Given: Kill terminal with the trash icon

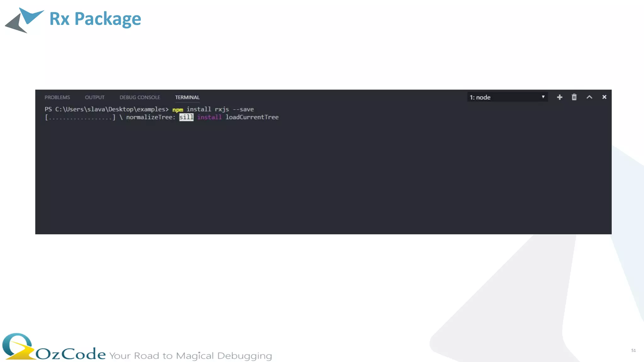Looking at the screenshot, I should click(574, 97).
